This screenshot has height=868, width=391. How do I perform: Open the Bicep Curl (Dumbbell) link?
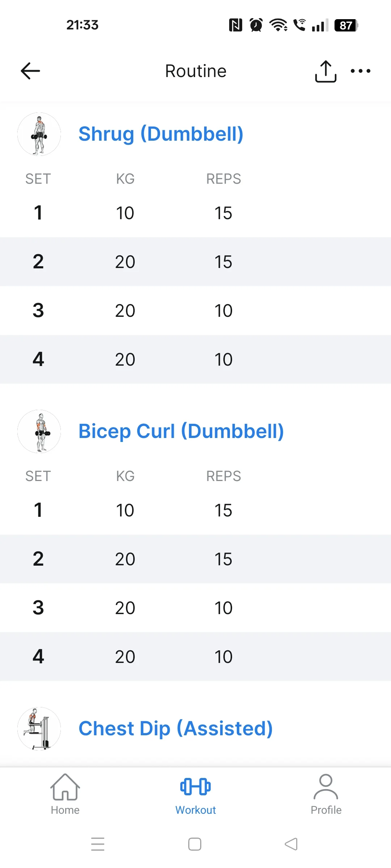(x=181, y=431)
